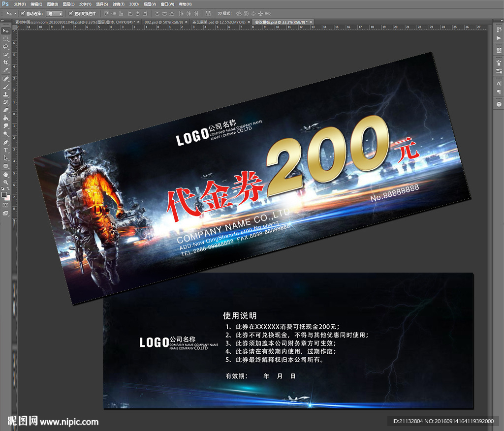Image resolution: width=504 pixels, height=431 pixels.
Task: Select the Zoom tool
Action: click(x=6, y=182)
